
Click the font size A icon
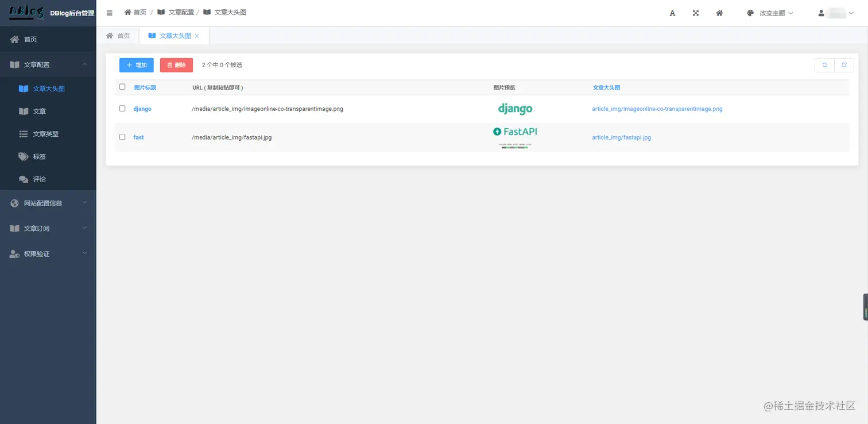tap(672, 13)
